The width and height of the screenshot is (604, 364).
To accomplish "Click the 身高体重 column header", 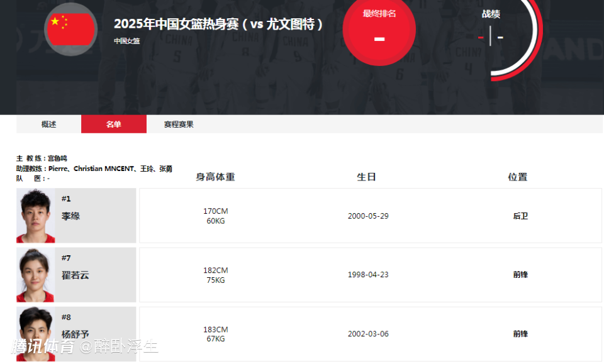I will (215, 177).
